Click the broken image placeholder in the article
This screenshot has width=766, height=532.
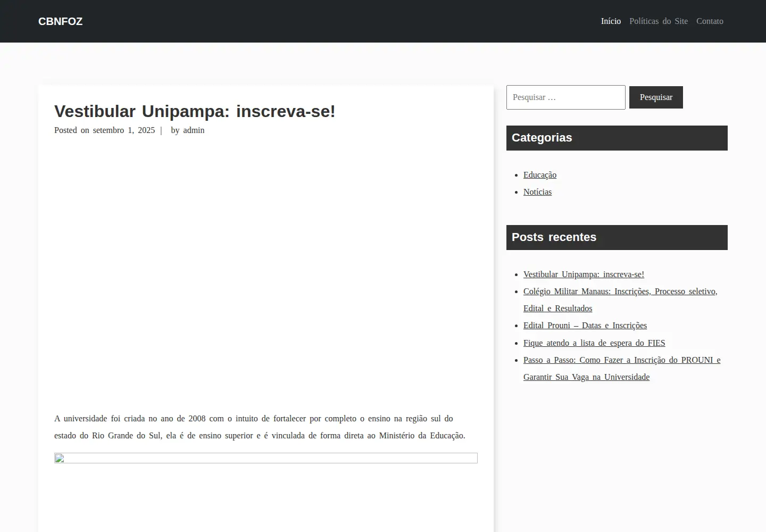(x=266, y=458)
